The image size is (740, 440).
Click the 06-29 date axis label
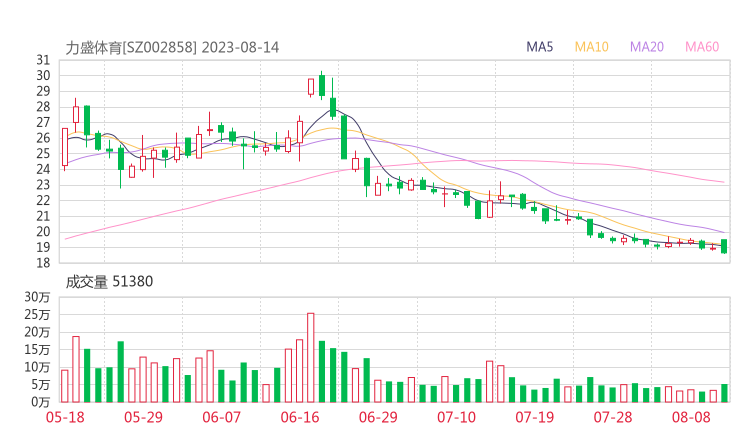378,417
